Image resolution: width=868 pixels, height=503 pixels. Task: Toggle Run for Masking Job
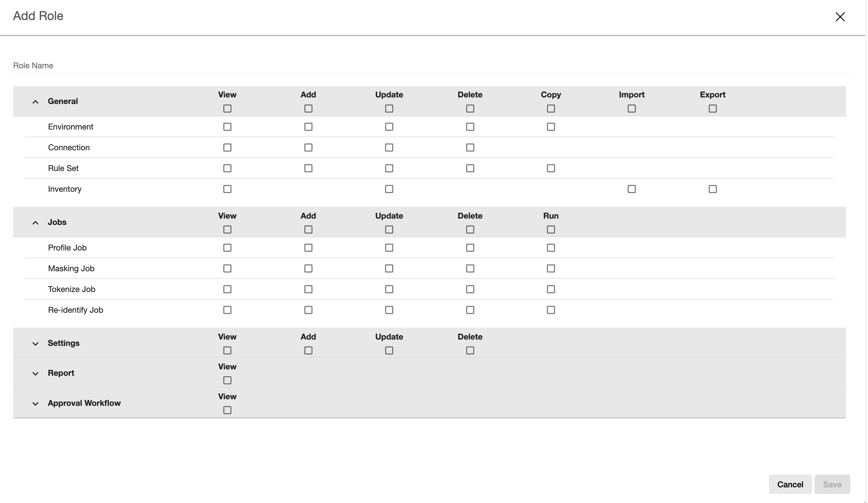(551, 268)
